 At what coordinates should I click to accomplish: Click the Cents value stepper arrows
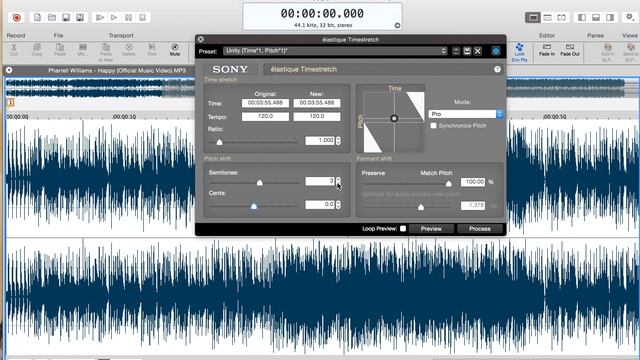point(338,204)
